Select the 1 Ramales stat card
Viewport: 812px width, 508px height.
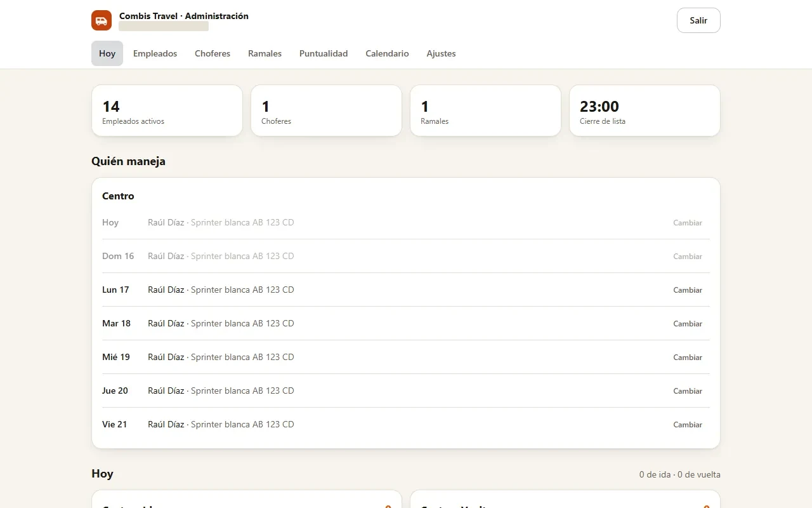[485, 110]
